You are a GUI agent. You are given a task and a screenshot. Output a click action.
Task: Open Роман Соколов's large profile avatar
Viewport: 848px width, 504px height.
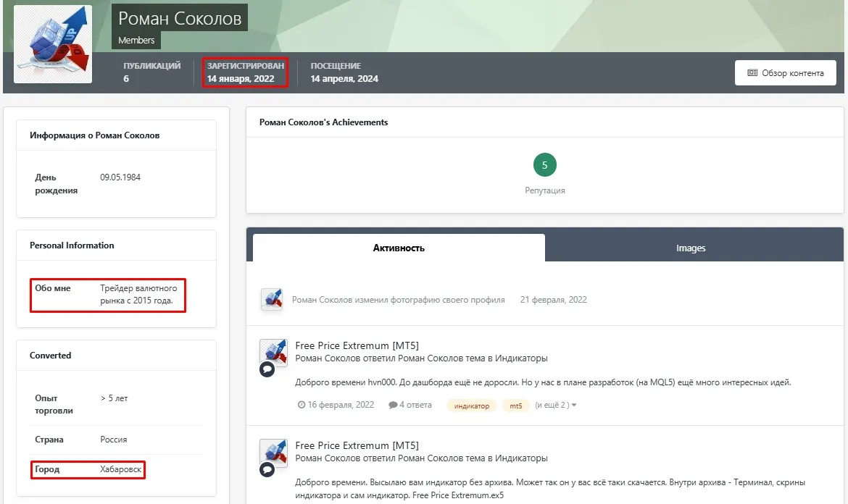coord(53,44)
